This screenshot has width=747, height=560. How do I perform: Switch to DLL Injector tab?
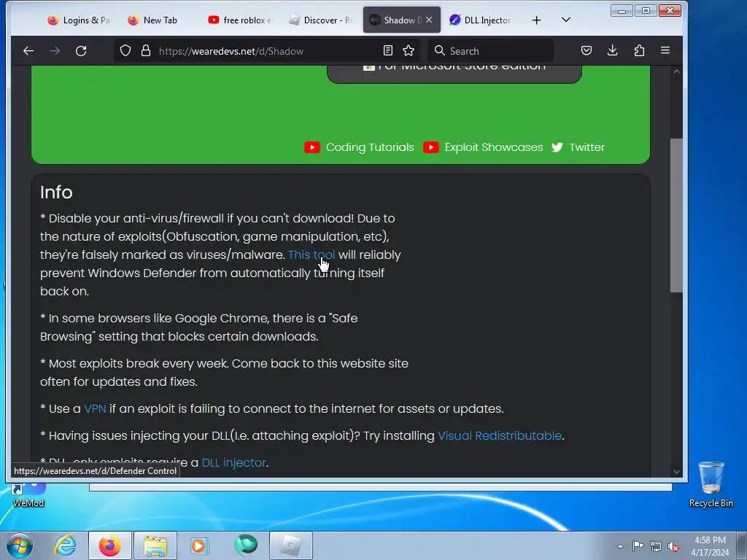(x=481, y=20)
